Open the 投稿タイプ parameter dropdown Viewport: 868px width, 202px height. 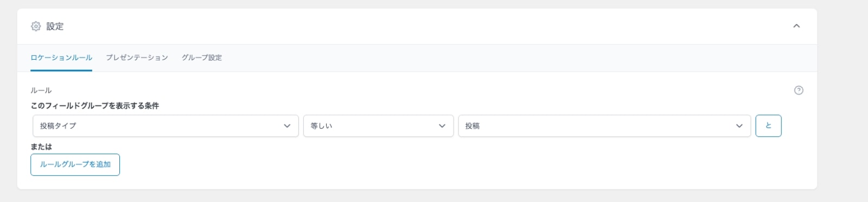point(165,125)
